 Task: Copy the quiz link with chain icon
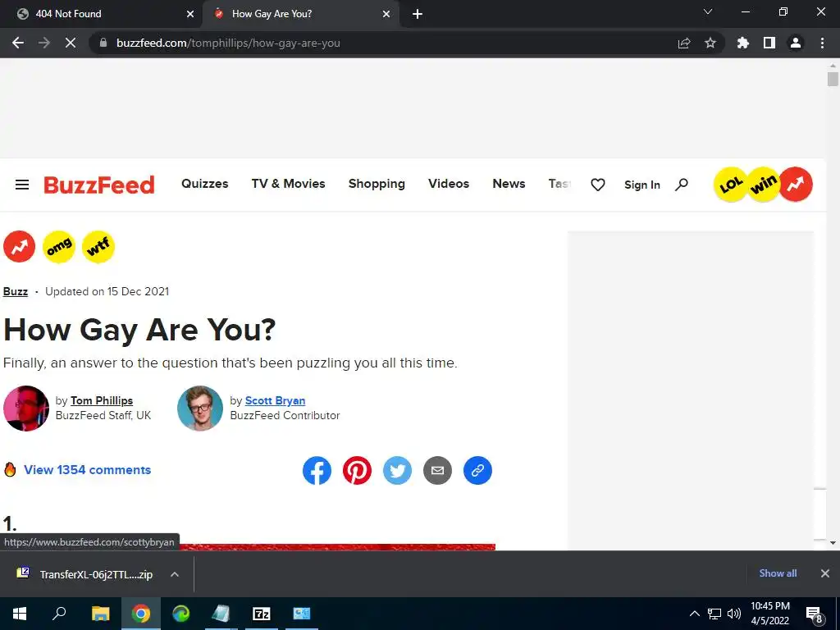tap(478, 470)
